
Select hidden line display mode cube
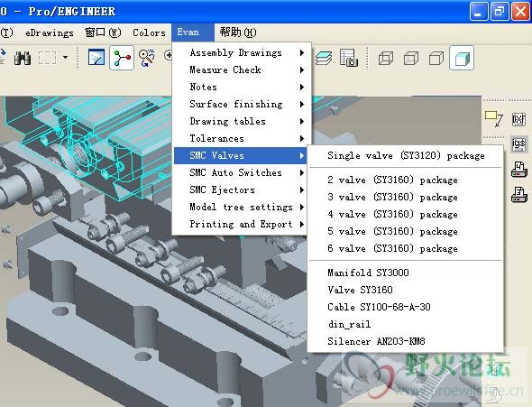(x=411, y=58)
